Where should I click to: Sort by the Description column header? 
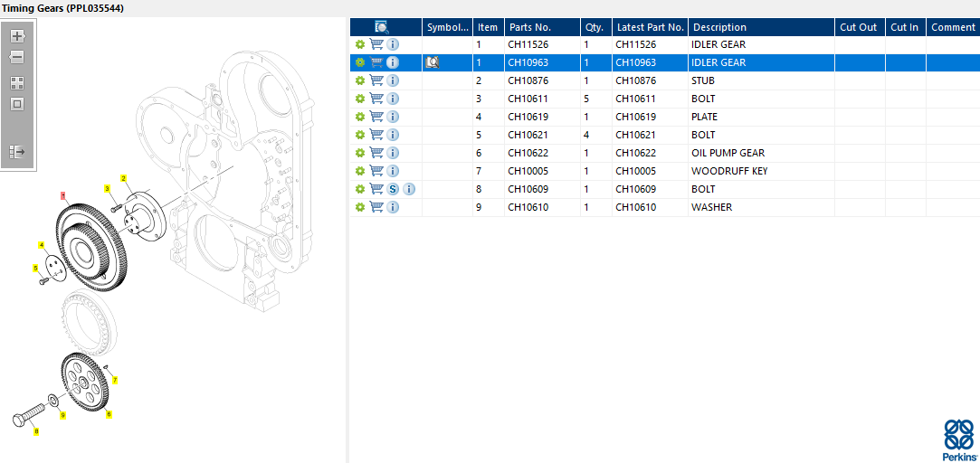tap(718, 27)
